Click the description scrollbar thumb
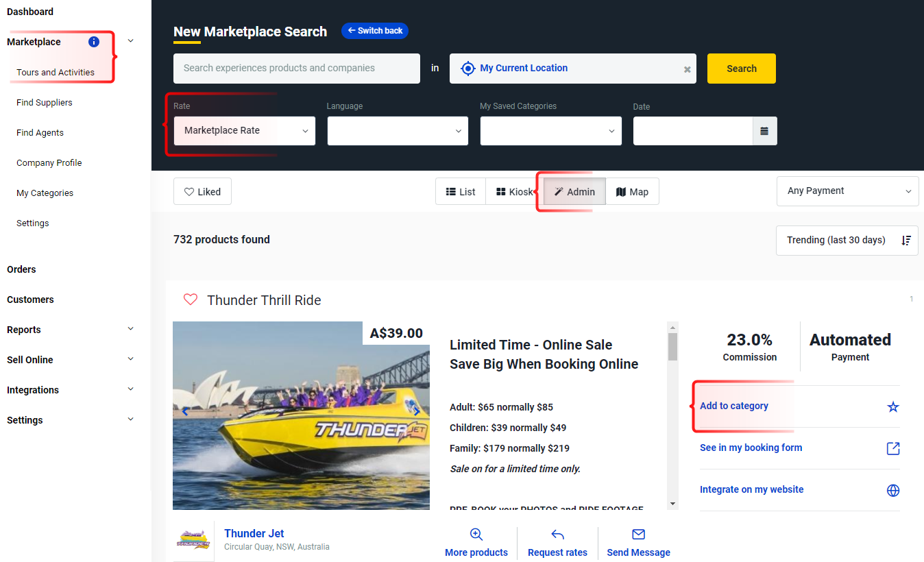The height and width of the screenshot is (562, 924). point(672,347)
